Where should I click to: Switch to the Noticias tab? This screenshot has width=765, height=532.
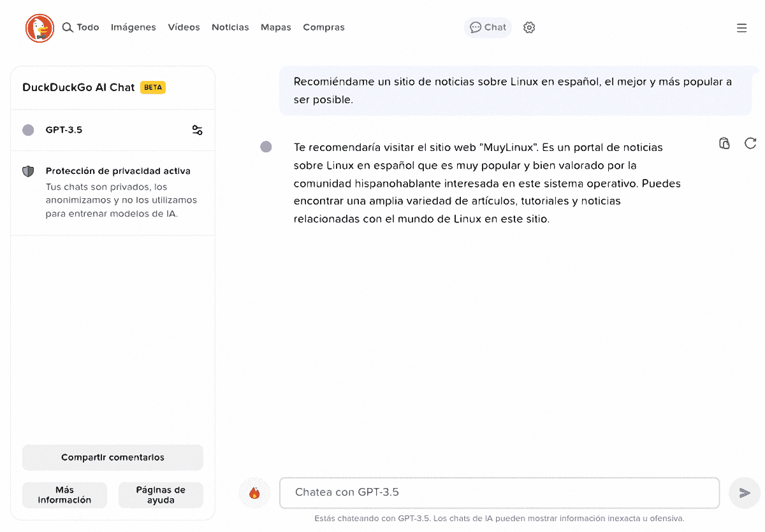[230, 27]
